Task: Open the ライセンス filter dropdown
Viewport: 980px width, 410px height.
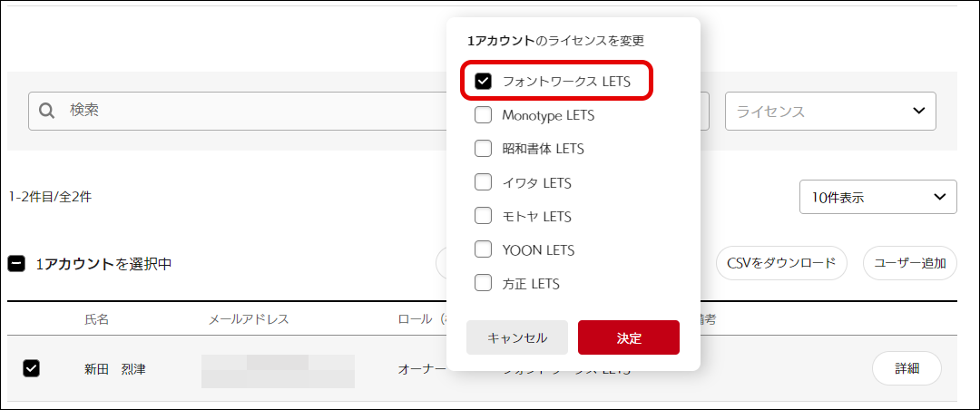Action: [x=829, y=111]
